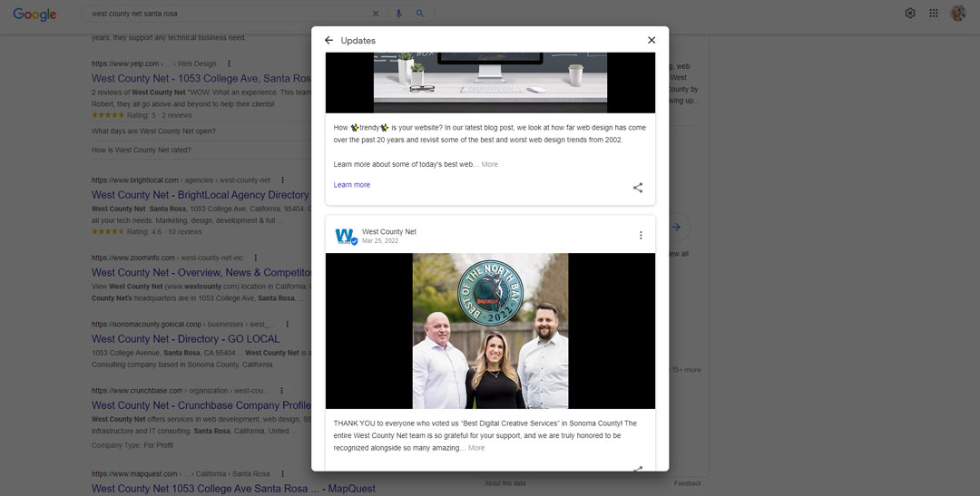Open more options for mapquest.com result

coord(282,473)
